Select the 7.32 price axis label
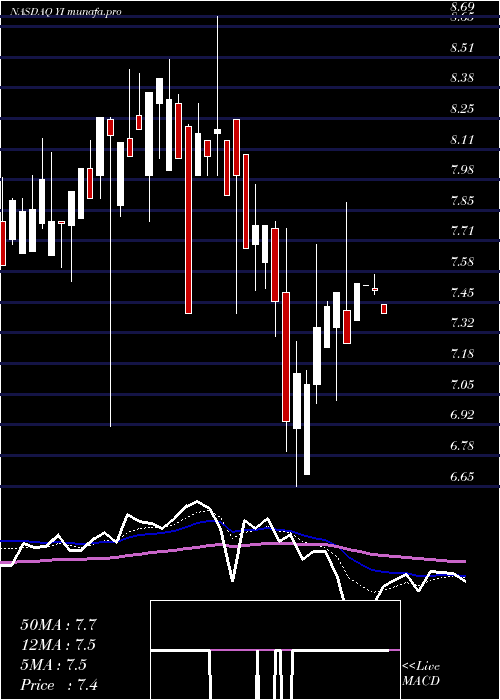Screen dimensions: 500x700 coord(462,323)
